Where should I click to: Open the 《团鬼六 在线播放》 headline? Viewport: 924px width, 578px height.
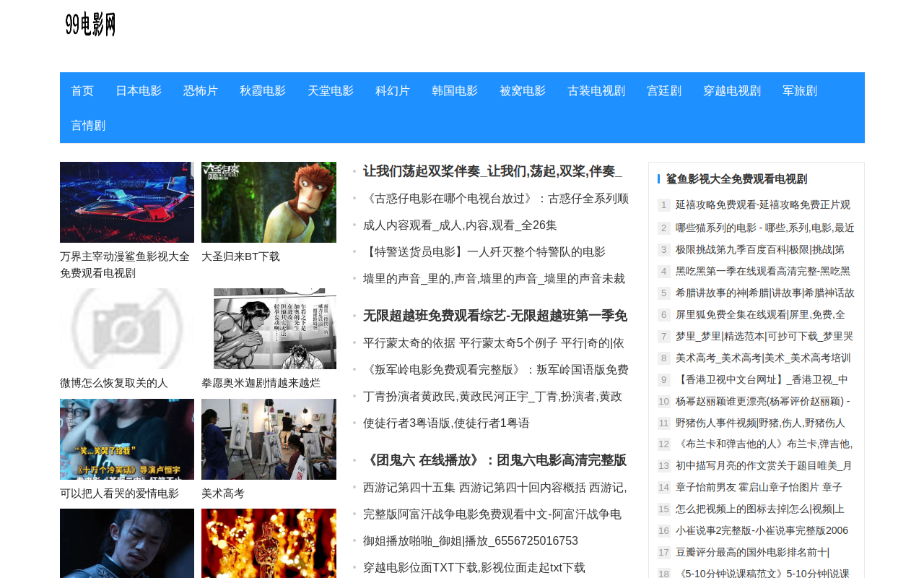coord(495,460)
